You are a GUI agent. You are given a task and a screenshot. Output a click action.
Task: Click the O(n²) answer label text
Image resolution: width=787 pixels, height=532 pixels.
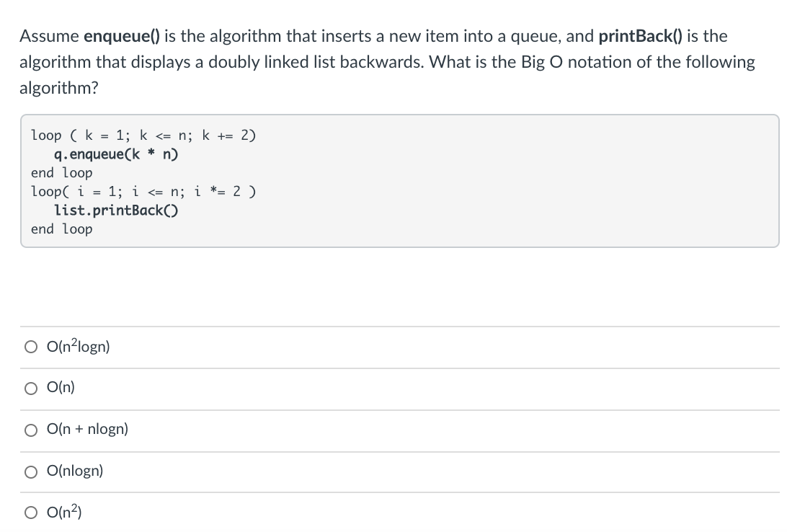click(x=64, y=511)
